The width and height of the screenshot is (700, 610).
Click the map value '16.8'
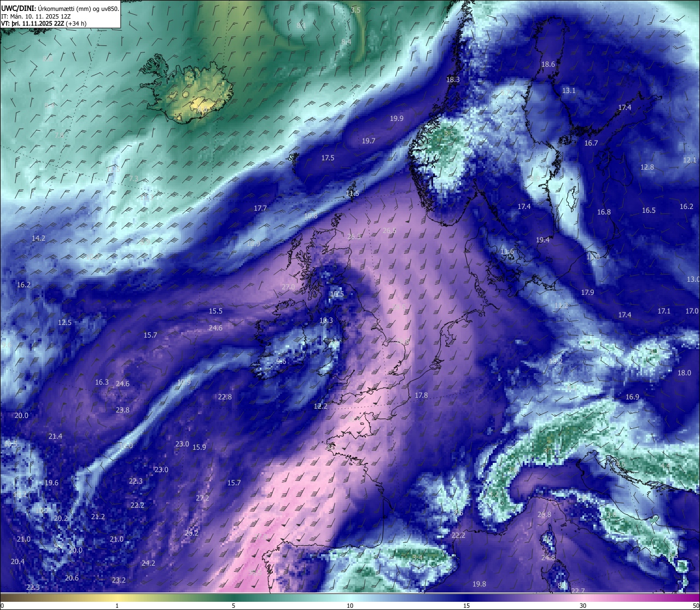[604, 212]
